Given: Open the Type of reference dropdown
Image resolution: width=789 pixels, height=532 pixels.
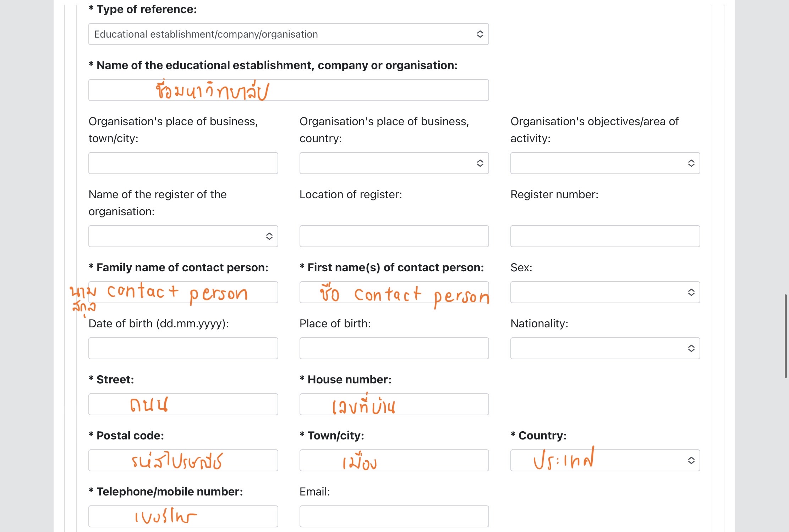Looking at the screenshot, I should 288,34.
